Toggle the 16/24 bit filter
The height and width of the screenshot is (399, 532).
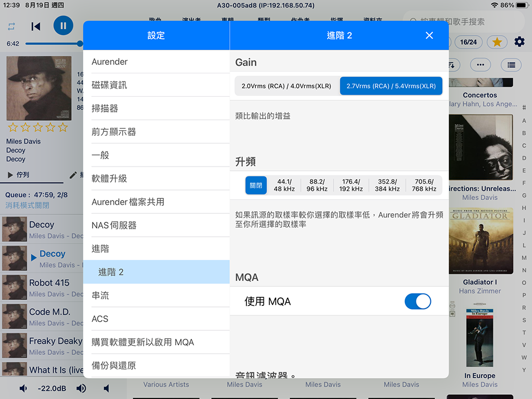(x=468, y=42)
